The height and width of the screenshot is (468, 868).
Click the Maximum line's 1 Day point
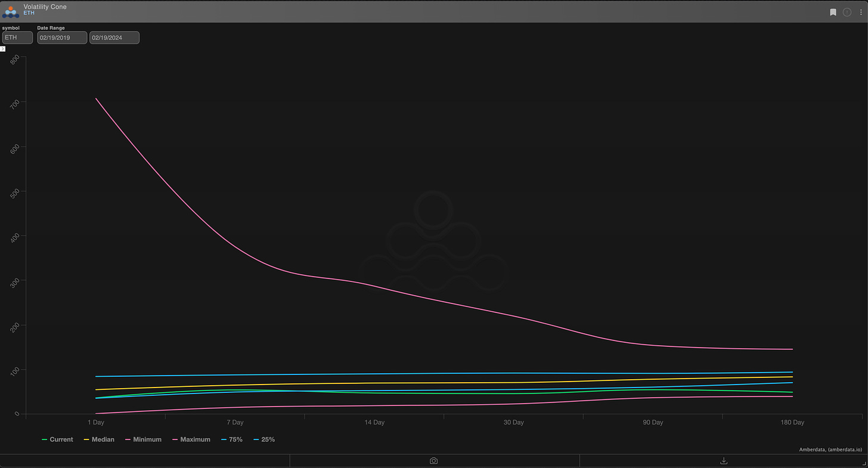click(96, 98)
